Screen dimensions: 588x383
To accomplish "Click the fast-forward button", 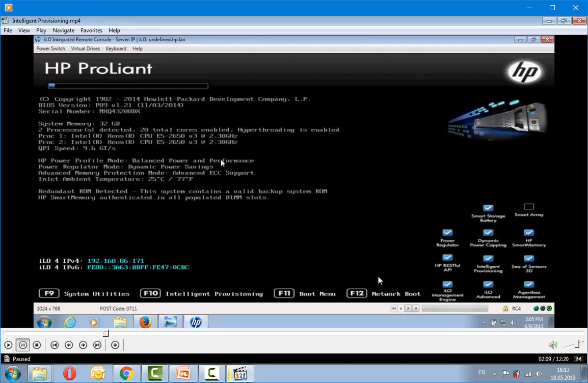I will (x=83, y=345).
